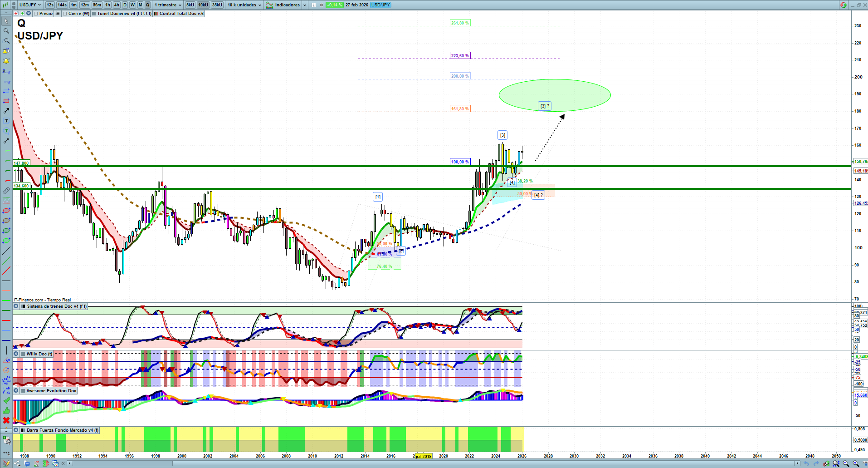Image resolution: width=868 pixels, height=468 pixels.
Task: Click the gray status indicator dot in the toolbar
Action: point(322,5)
